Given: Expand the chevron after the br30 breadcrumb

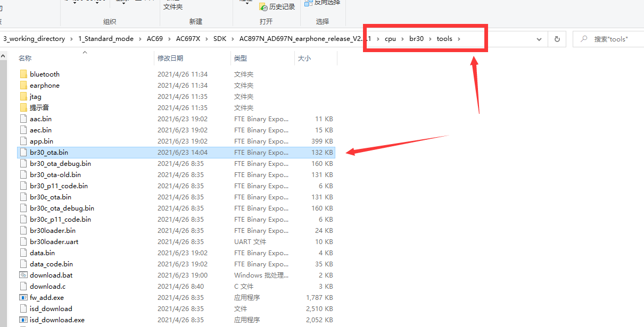Looking at the screenshot, I should point(430,39).
